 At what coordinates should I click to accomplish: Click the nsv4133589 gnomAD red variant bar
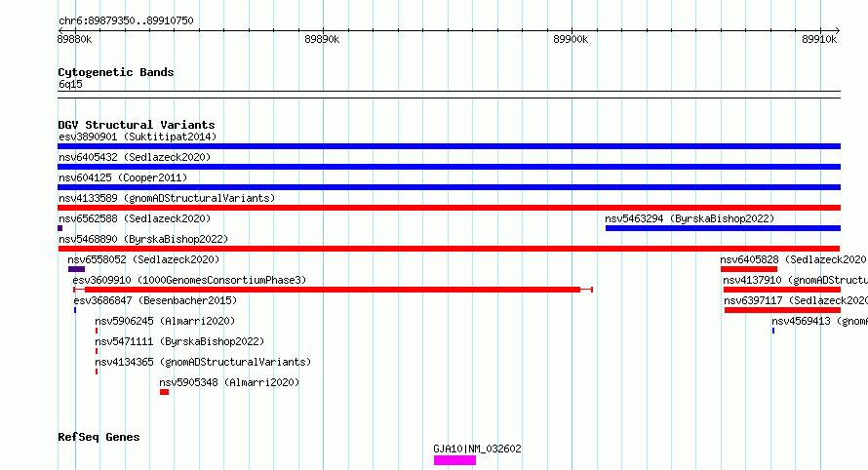(x=449, y=208)
